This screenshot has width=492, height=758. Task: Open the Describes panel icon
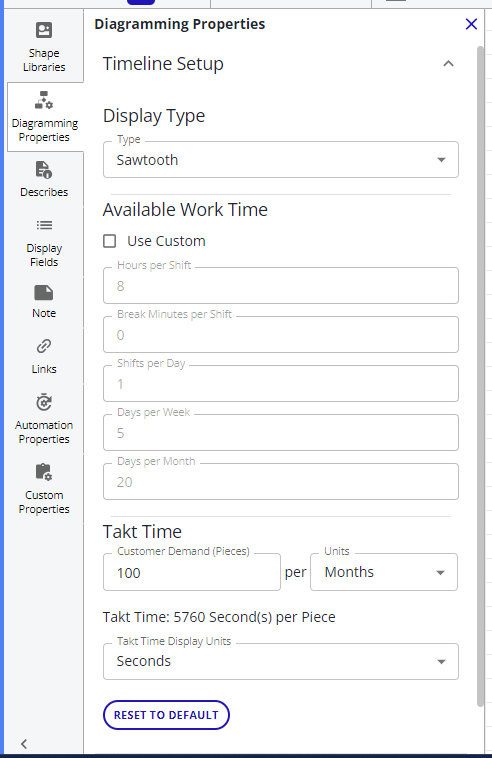44,170
